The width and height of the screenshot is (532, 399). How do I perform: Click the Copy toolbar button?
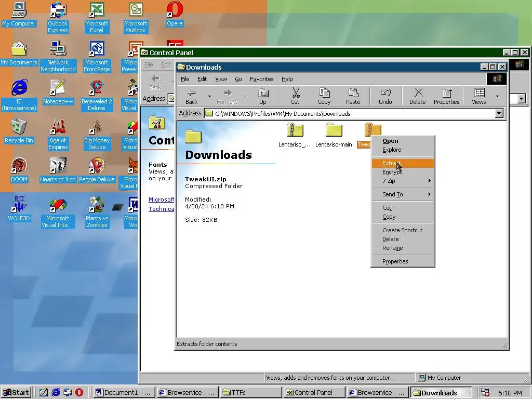pos(324,96)
